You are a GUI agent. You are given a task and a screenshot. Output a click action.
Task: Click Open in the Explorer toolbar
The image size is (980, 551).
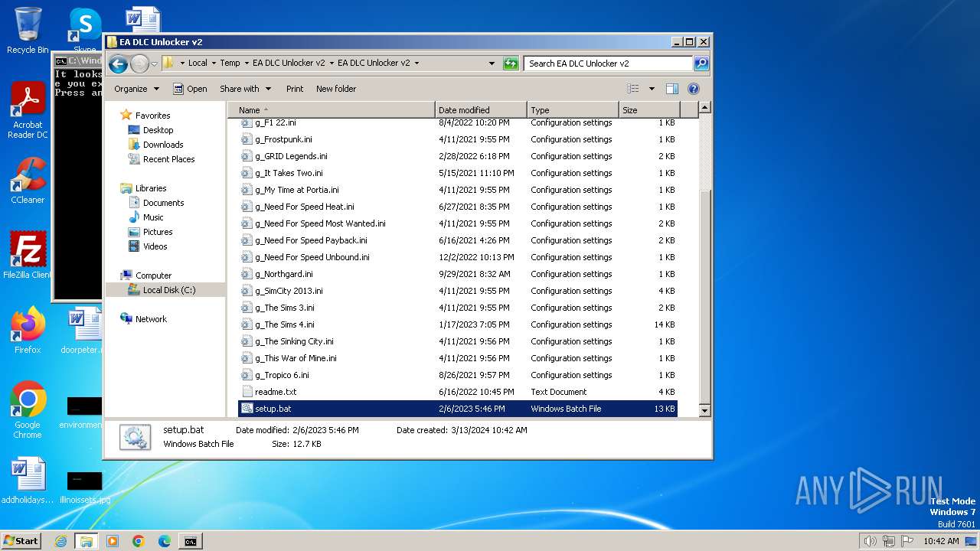click(x=190, y=89)
